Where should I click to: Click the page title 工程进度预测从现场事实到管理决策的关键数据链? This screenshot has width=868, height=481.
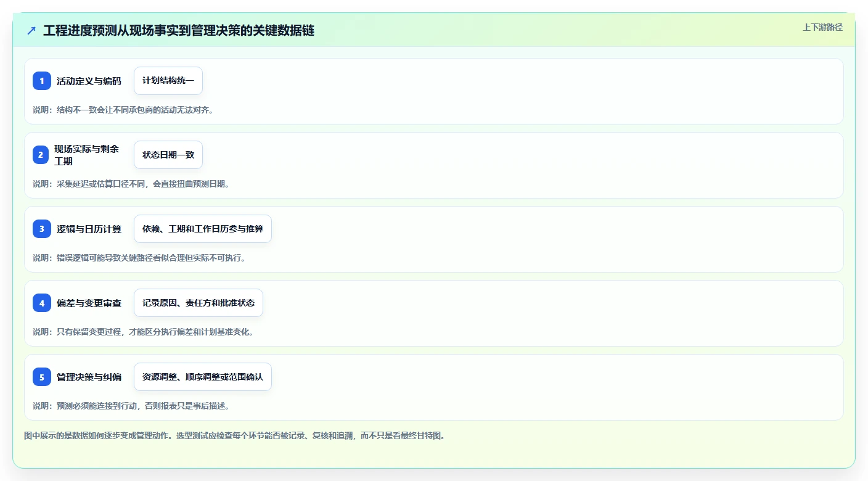tap(179, 30)
